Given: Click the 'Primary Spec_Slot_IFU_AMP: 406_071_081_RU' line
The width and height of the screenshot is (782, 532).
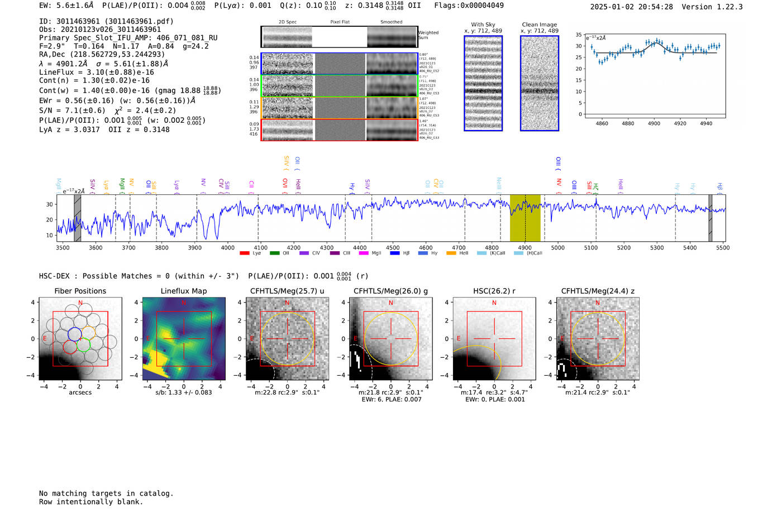Looking at the screenshot, I should (x=128, y=38).
